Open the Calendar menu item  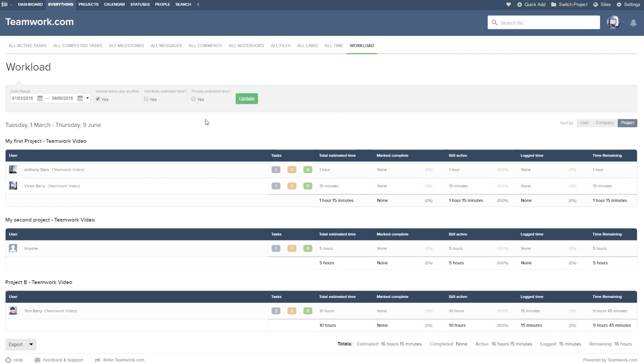coord(114,4)
